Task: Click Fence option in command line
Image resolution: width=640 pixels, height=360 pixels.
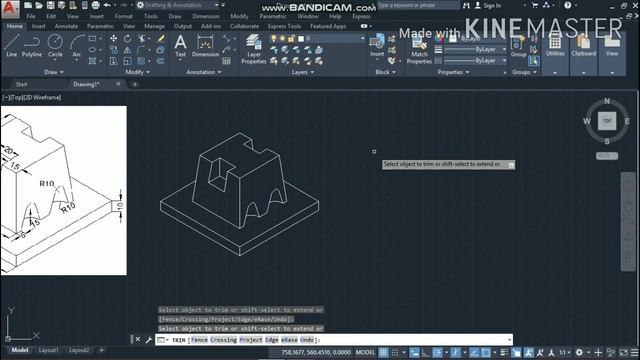Action: [199, 340]
